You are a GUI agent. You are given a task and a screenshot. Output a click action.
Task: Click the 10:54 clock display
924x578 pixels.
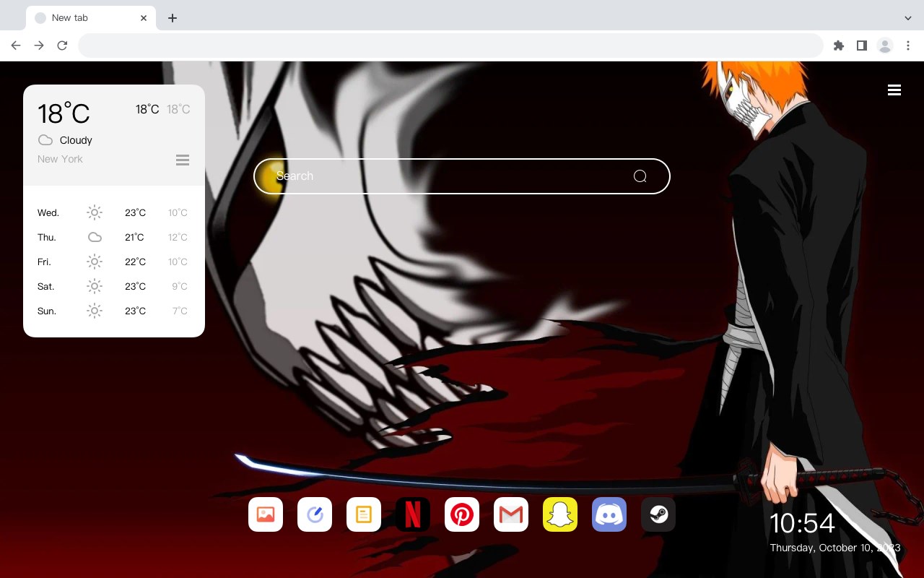tap(802, 523)
